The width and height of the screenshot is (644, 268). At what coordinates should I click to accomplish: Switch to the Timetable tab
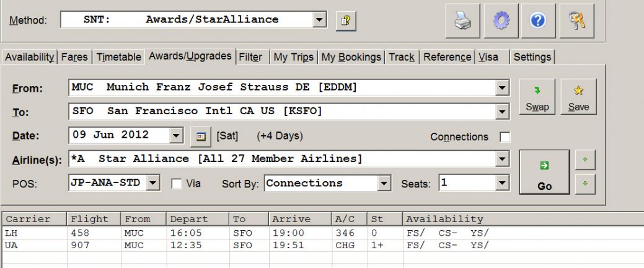(118, 57)
